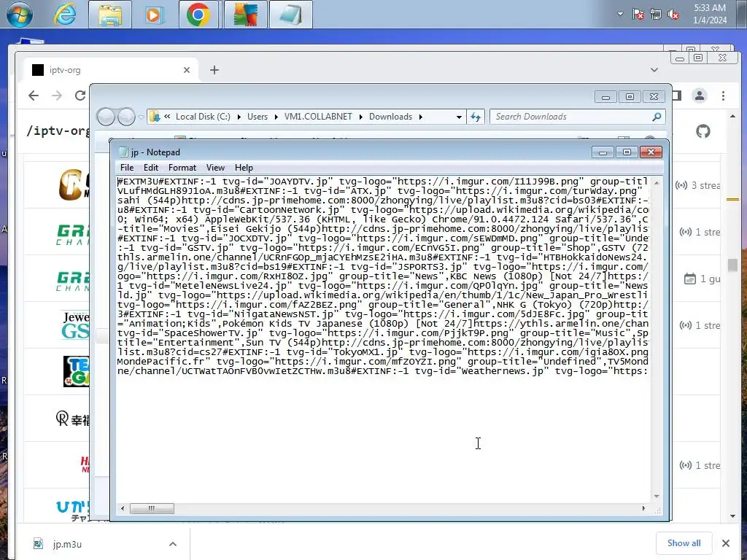The image size is (747, 560).
Task: Click Show all downloads button
Action: point(684,542)
